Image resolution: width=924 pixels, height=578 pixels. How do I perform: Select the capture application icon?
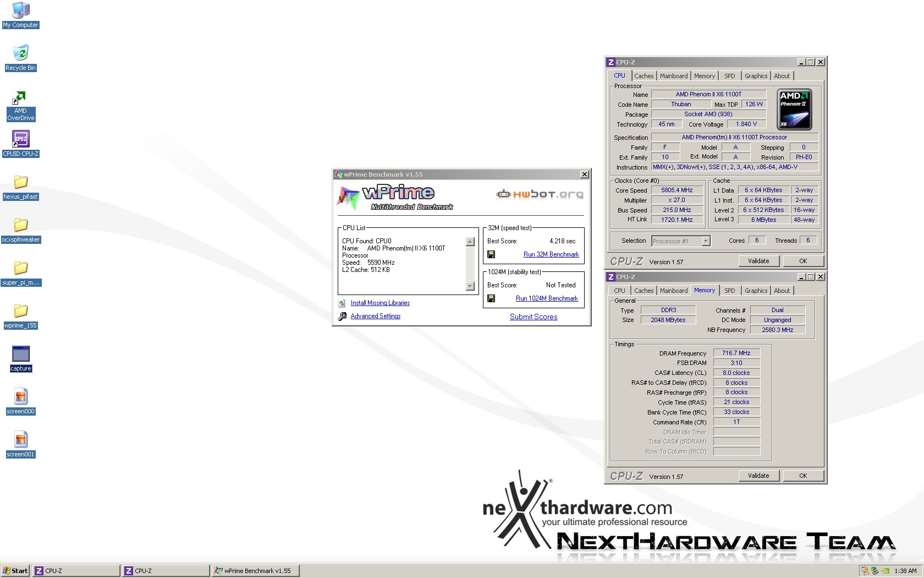coord(20,359)
